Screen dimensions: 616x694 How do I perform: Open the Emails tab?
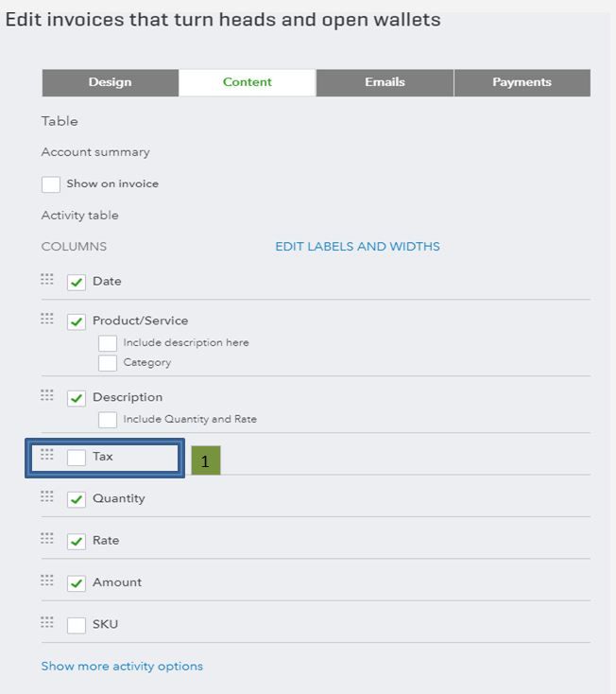(385, 82)
